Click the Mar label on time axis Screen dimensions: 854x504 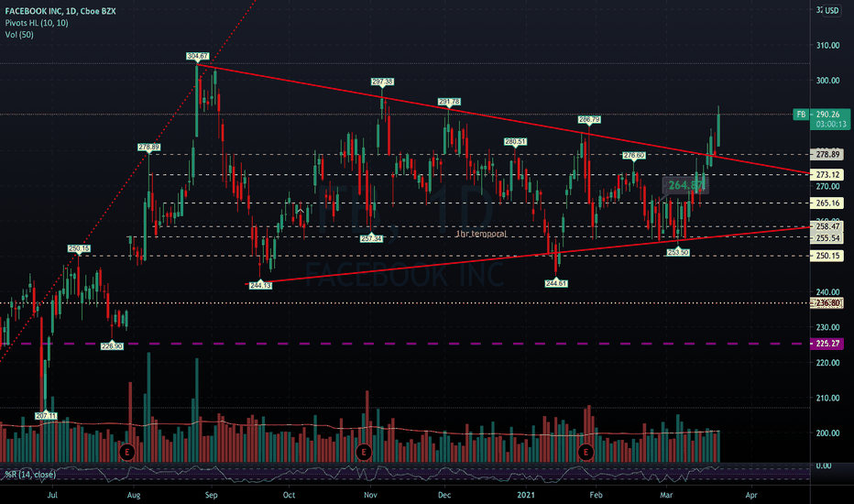[x=666, y=495]
